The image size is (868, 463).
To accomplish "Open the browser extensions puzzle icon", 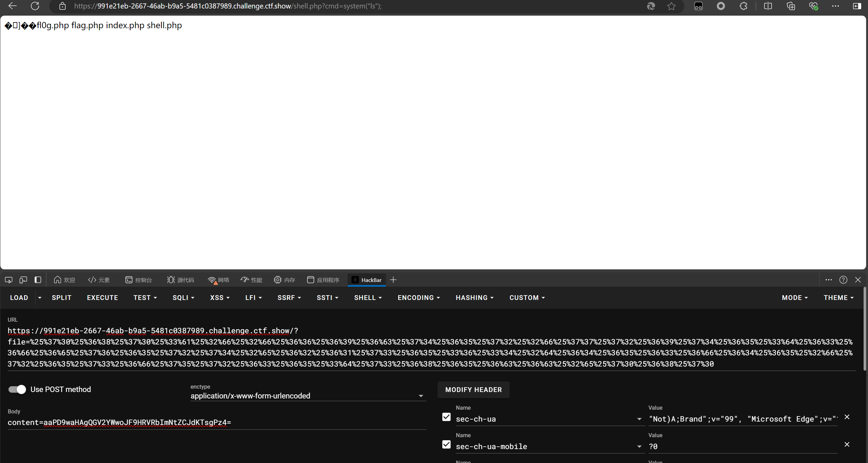I will [x=743, y=6].
